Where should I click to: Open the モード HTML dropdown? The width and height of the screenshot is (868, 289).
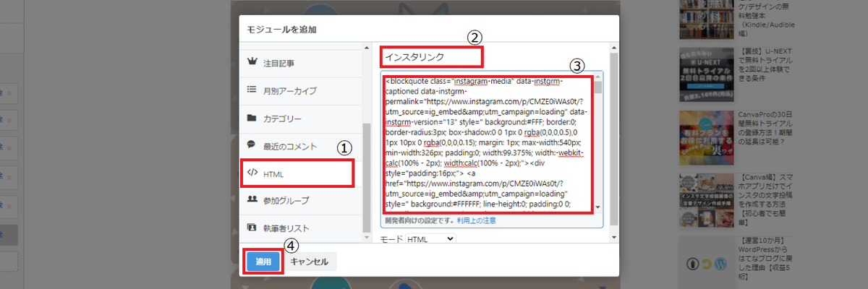430,238
